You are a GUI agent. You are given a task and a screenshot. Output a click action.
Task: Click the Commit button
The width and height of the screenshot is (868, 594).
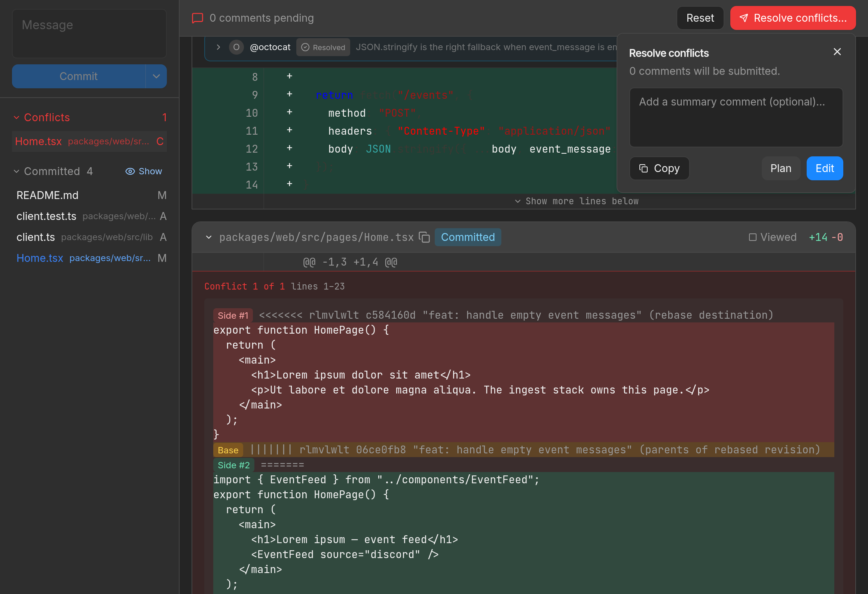[79, 76]
